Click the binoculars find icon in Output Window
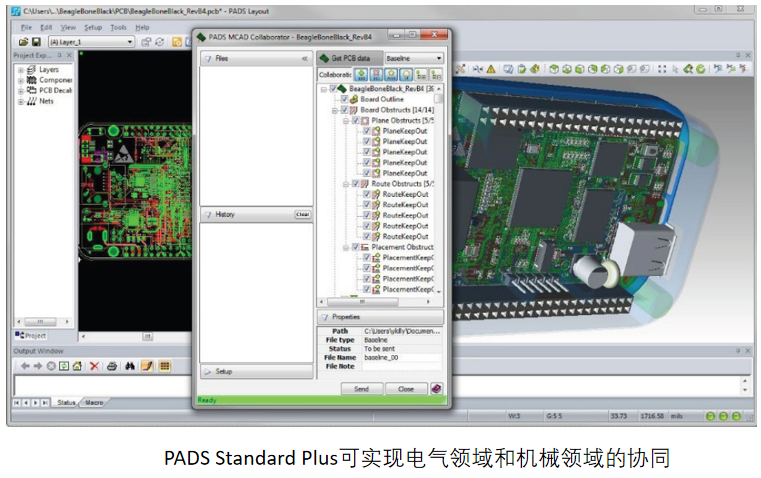The image size is (761, 478). pyautogui.click(x=130, y=366)
